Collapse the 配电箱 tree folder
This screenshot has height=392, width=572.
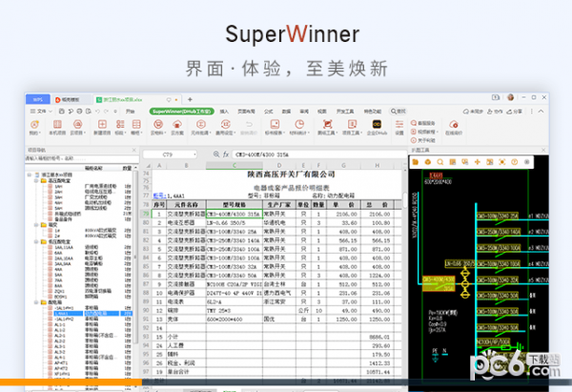click(36, 302)
